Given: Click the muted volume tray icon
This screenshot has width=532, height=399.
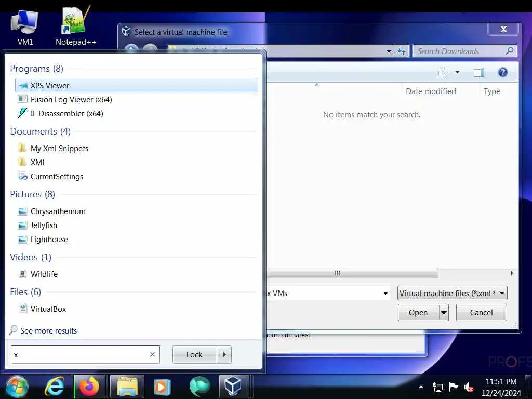Looking at the screenshot, I should point(469,387).
